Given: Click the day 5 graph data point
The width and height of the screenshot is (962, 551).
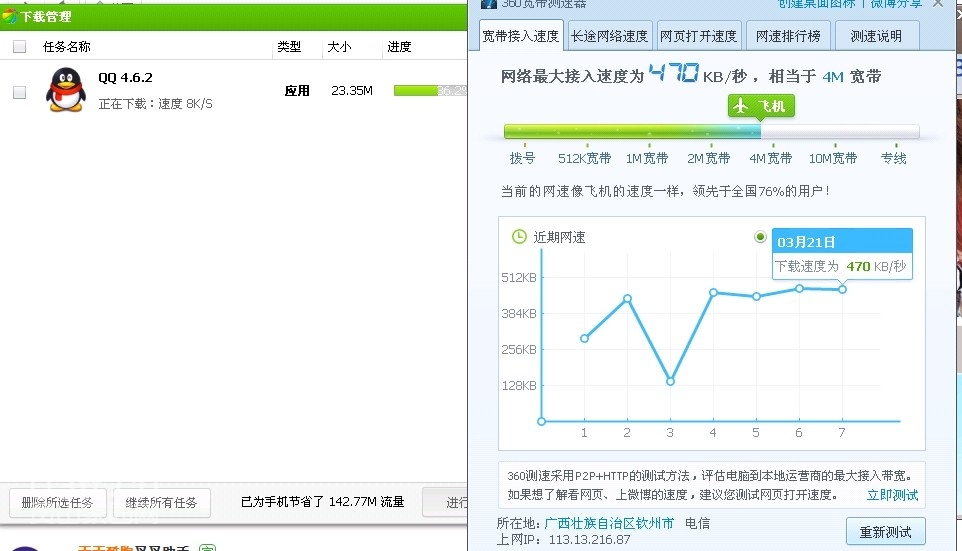Looking at the screenshot, I should [x=756, y=296].
